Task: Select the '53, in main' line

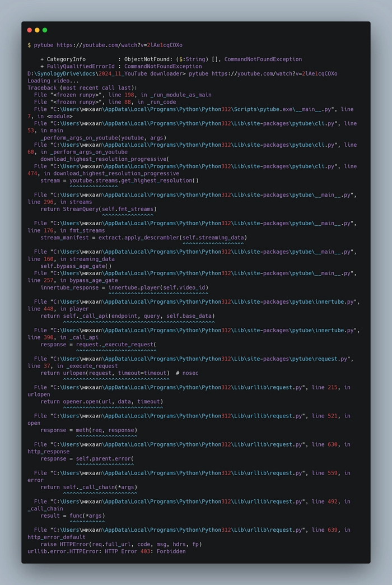Action: [45, 131]
